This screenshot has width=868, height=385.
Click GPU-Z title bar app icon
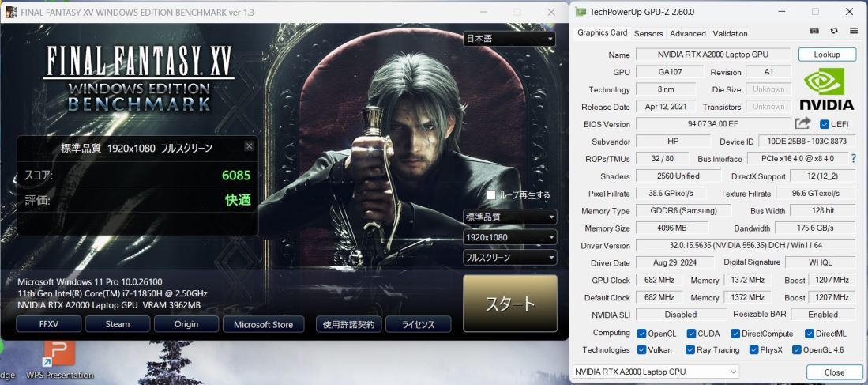click(x=581, y=12)
